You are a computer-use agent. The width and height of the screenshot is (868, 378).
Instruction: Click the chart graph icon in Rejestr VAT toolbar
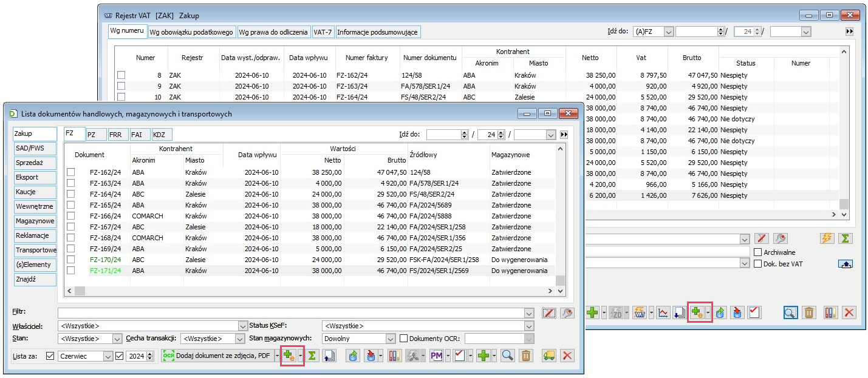tap(663, 312)
